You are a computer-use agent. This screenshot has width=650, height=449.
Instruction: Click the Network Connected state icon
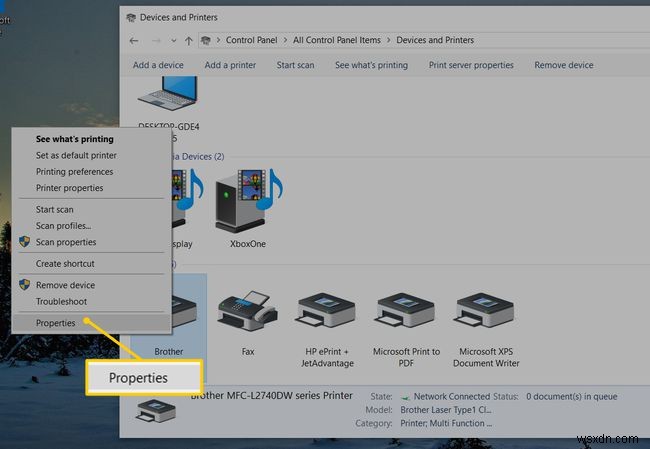[x=405, y=397]
